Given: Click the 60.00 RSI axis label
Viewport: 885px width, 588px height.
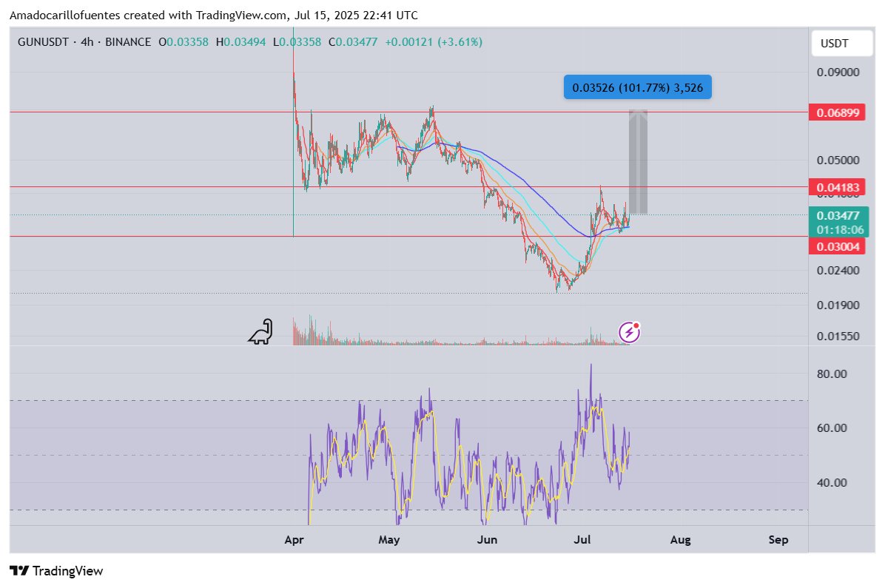Looking at the screenshot, I should click(x=832, y=428).
